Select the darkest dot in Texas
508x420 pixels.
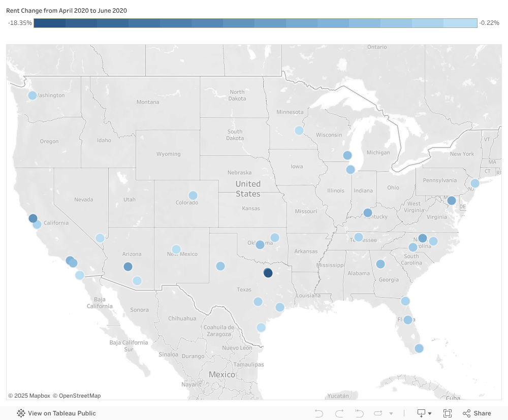(268, 273)
